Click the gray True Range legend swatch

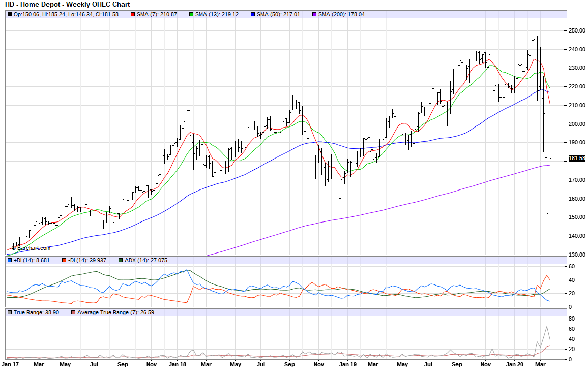pos(10,312)
